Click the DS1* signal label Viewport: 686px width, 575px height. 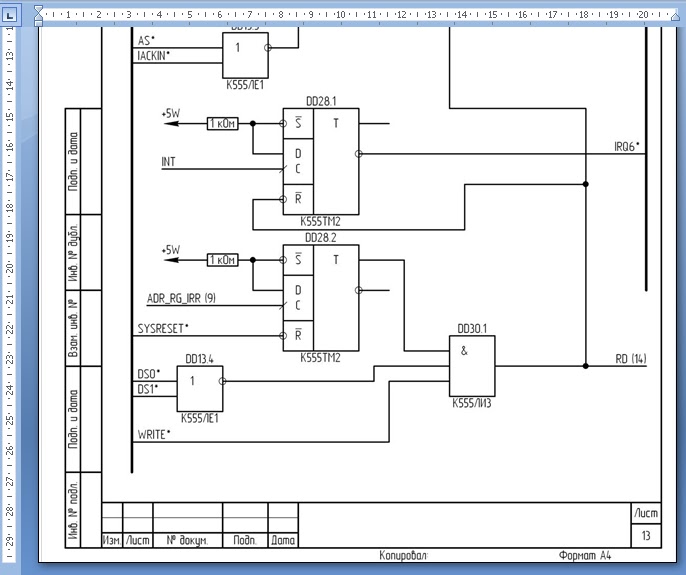[147, 389]
